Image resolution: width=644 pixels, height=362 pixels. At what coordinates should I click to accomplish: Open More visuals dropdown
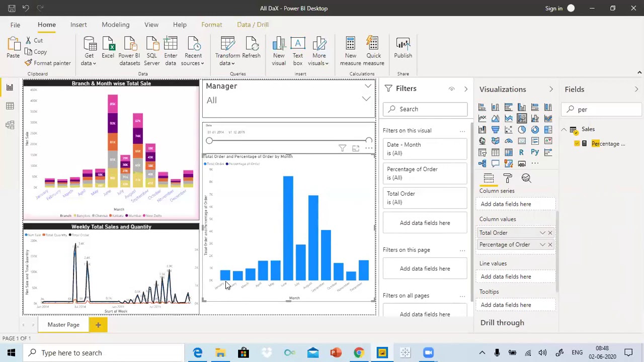319,59
